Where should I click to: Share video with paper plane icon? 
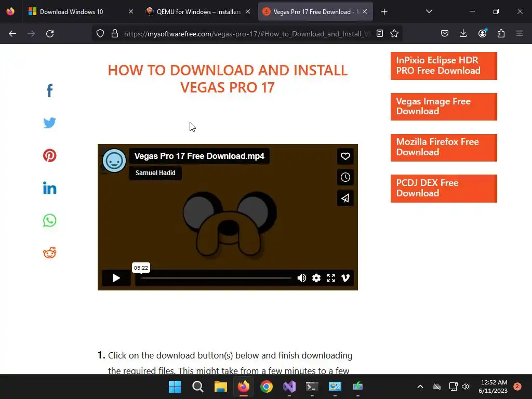[x=345, y=198]
